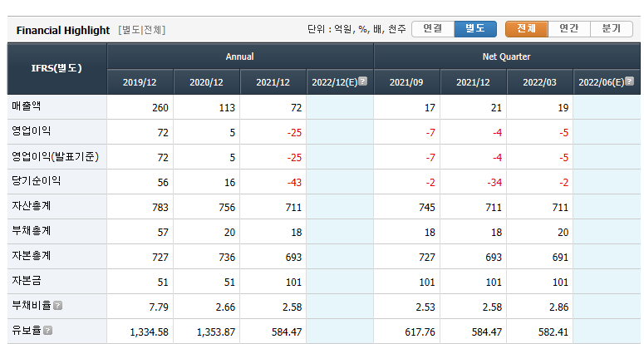Viewport: 644px width, 344px height.
Task: Click the 1,353.87 reserve ratio value
Action: coord(216,332)
